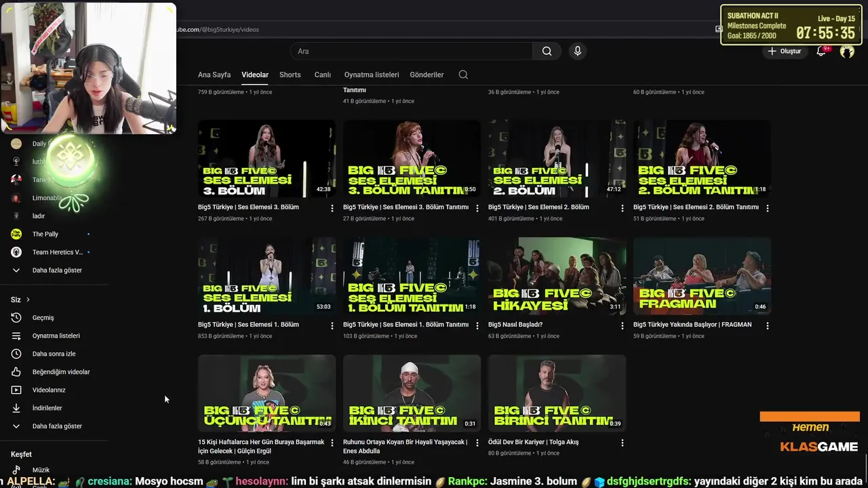Click The Pally channel avatar
The width and height of the screenshot is (868, 488).
(16, 234)
